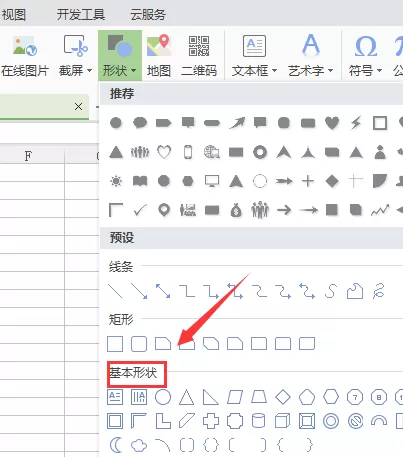Select the crescent moon basic shape
Screen dimensions: 403x457
pos(116,445)
